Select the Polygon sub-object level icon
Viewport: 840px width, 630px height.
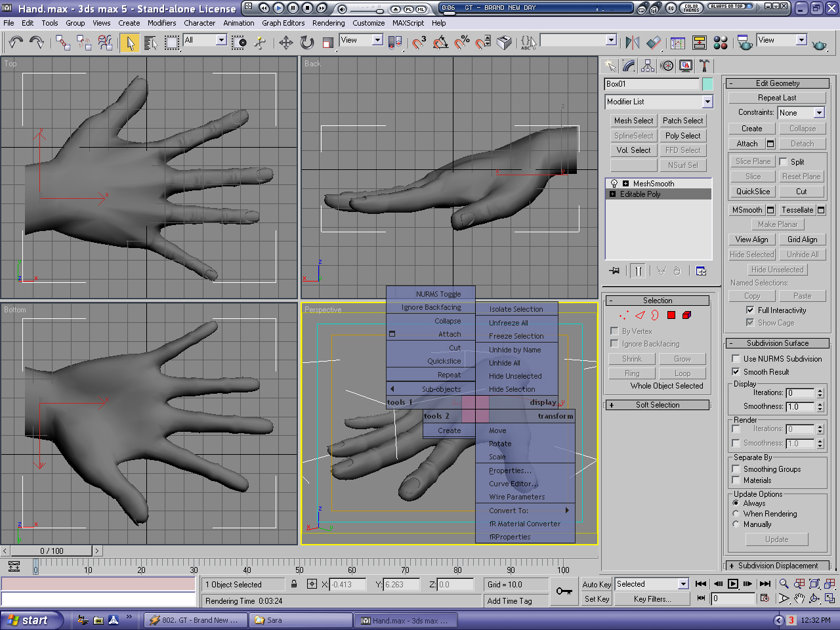[x=671, y=316]
